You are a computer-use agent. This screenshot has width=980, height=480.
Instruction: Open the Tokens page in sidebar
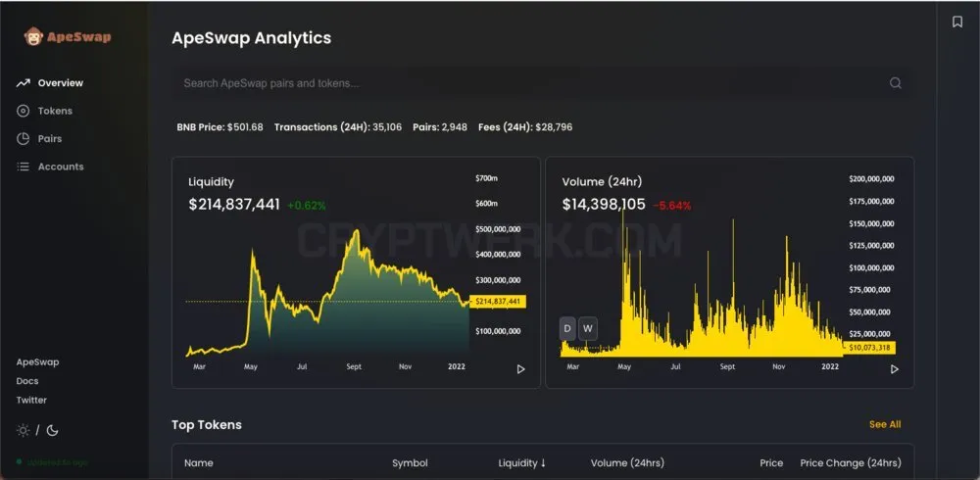(55, 111)
